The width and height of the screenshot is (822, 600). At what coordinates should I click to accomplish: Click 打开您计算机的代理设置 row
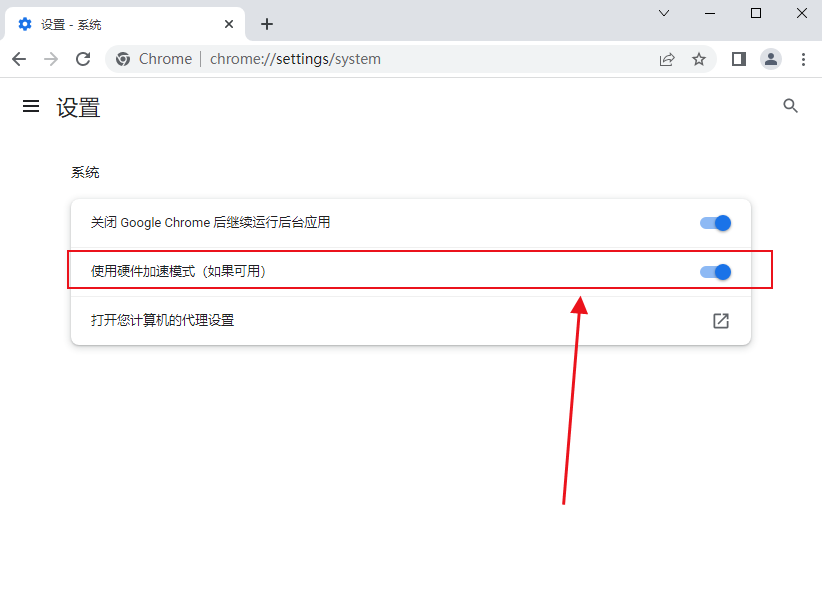411,321
